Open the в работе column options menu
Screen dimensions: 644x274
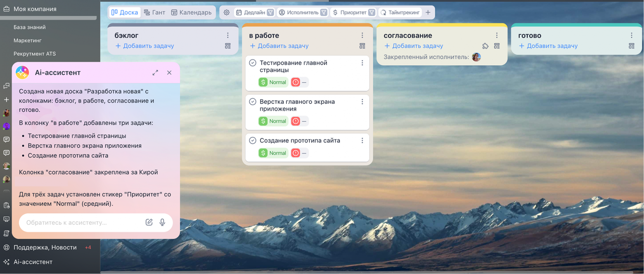tap(362, 35)
